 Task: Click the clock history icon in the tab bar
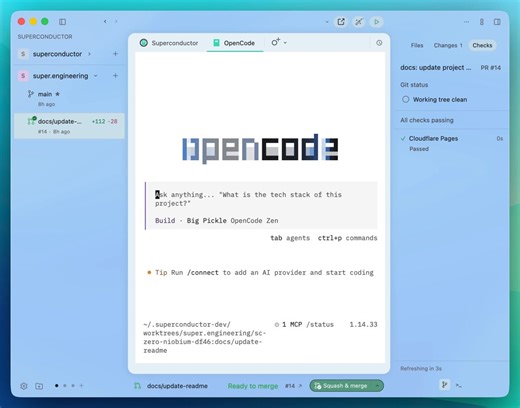(x=379, y=43)
